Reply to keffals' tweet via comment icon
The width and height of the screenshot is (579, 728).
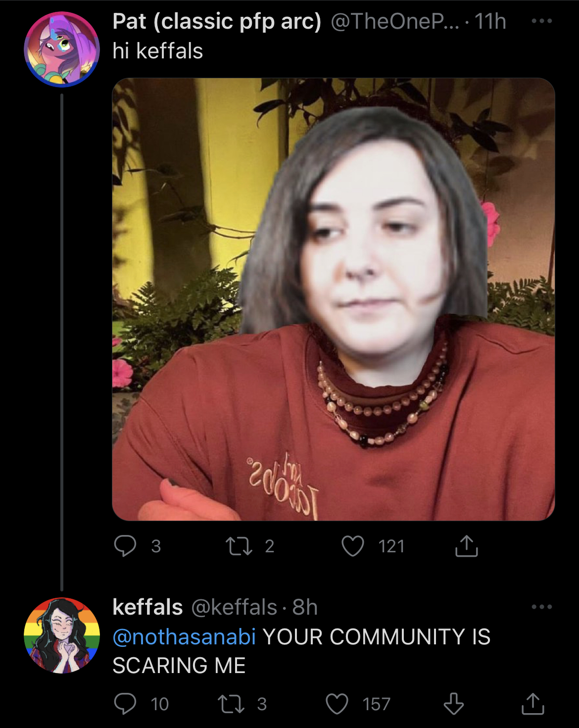[125, 704]
